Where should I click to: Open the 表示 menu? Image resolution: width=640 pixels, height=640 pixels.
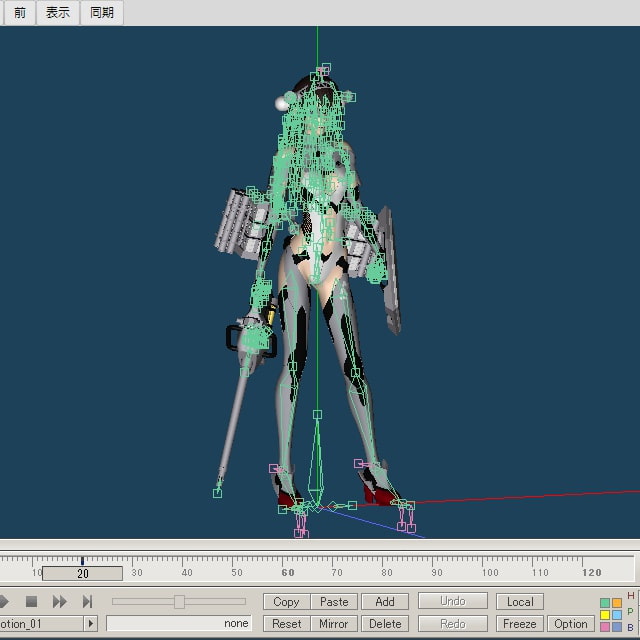[x=58, y=13]
